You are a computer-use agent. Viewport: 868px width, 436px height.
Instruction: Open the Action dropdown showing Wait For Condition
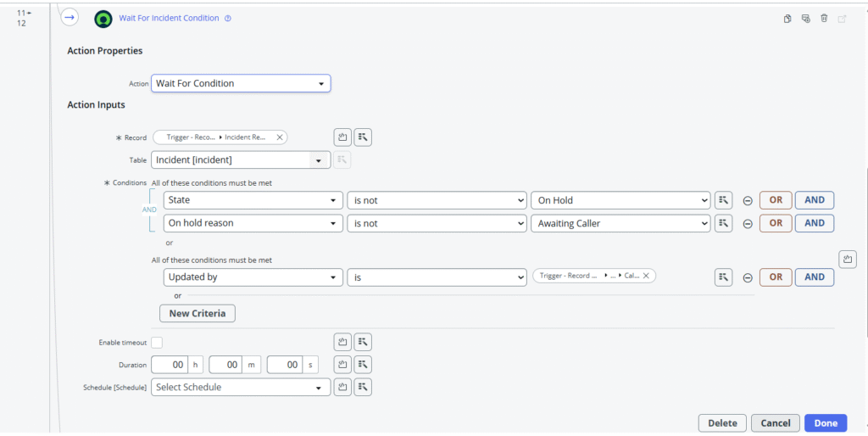click(x=241, y=83)
